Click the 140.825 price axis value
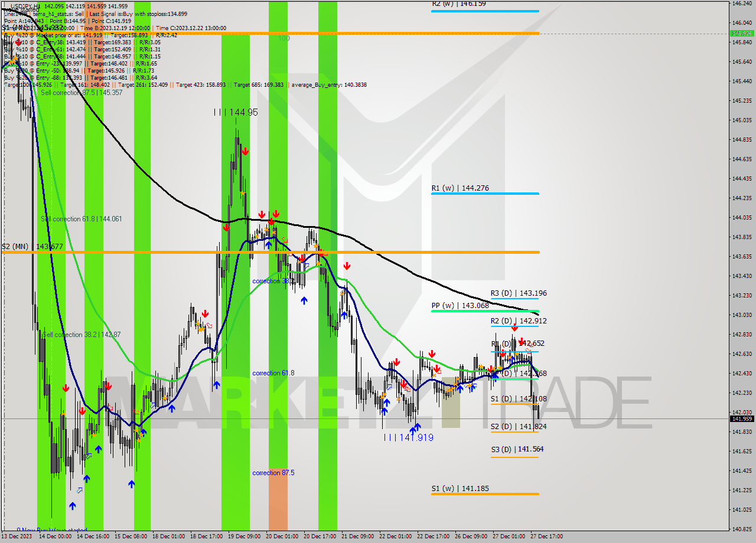The height and width of the screenshot is (543, 756). click(x=741, y=529)
